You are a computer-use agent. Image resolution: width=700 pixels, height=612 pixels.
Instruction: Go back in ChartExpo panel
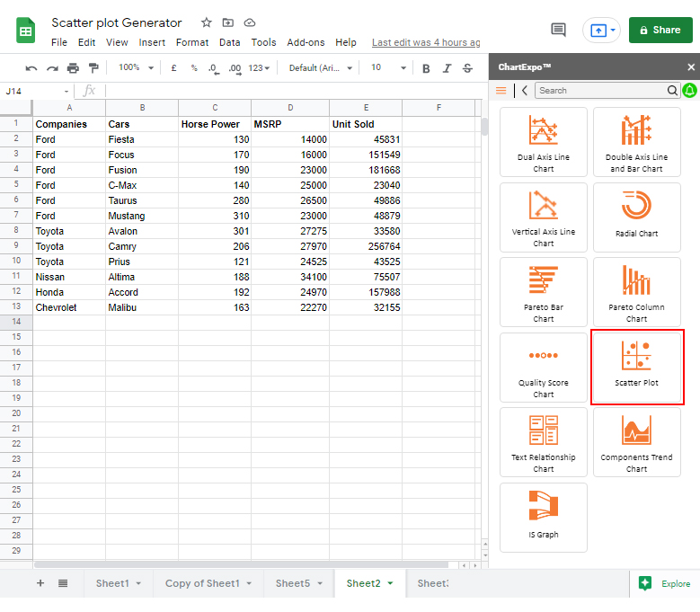pyautogui.click(x=525, y=91)
